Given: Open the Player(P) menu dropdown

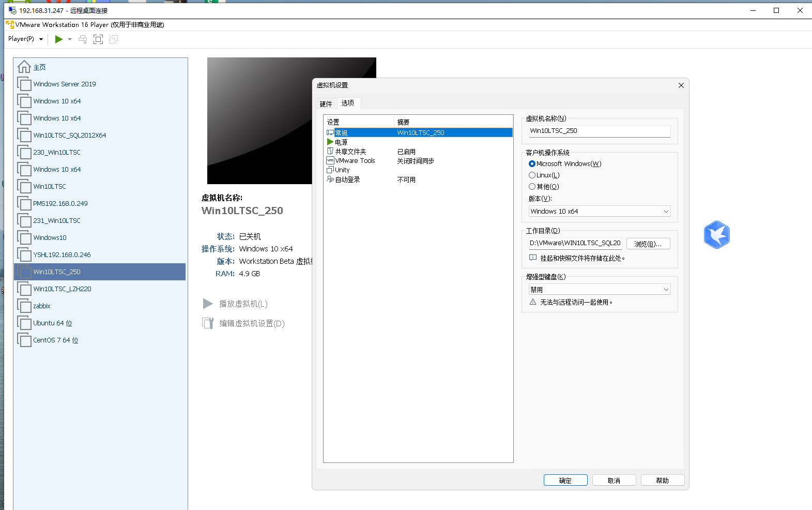Looking at the screenshot, I should [25, 39].
